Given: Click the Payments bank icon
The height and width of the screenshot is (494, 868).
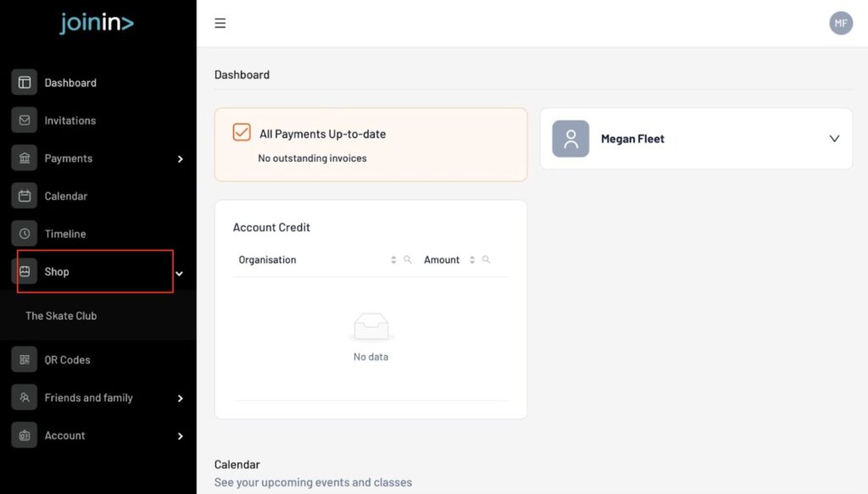Looking at the screenshot, I should click(25, 158).
